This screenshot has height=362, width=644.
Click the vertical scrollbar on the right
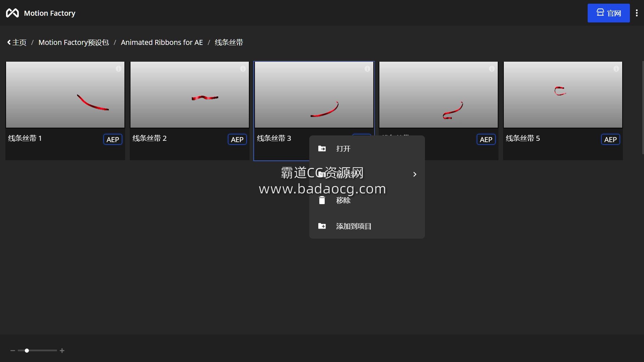pyautogui.click(x=643, y=107)
